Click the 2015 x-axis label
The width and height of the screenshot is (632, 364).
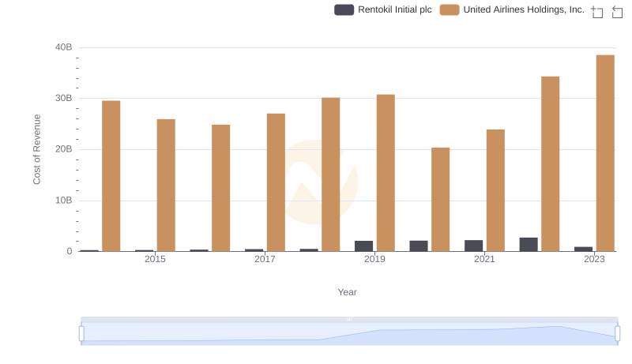click(x=155, y=259)
